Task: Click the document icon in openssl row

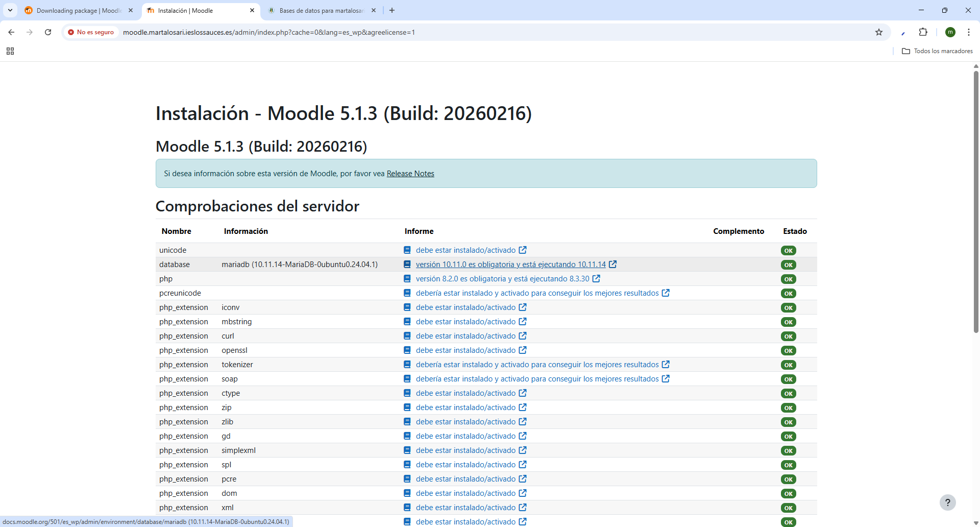Action: [407, 350]
